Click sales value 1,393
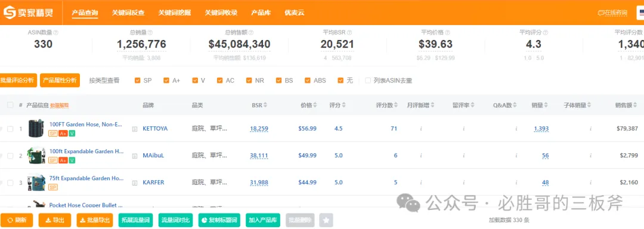 click(x=541, y=129)
